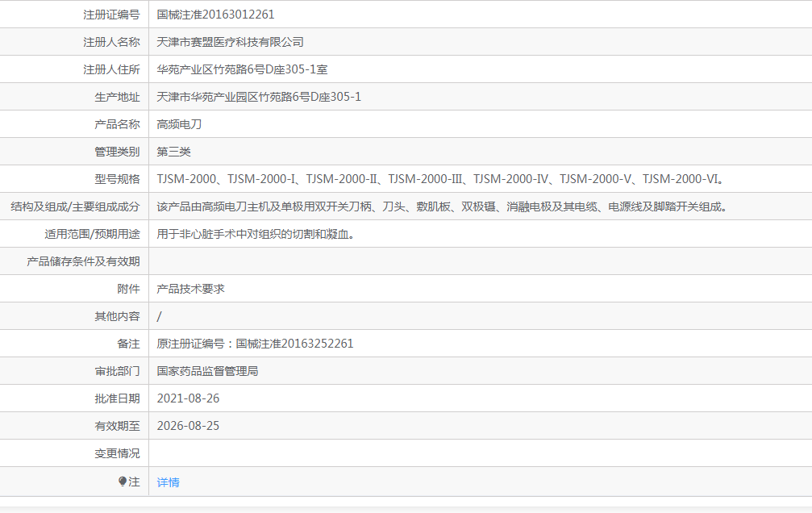Click the empty 变更情况 cell
The height and width of the screenshot is (513, 812).
point(323,453)
